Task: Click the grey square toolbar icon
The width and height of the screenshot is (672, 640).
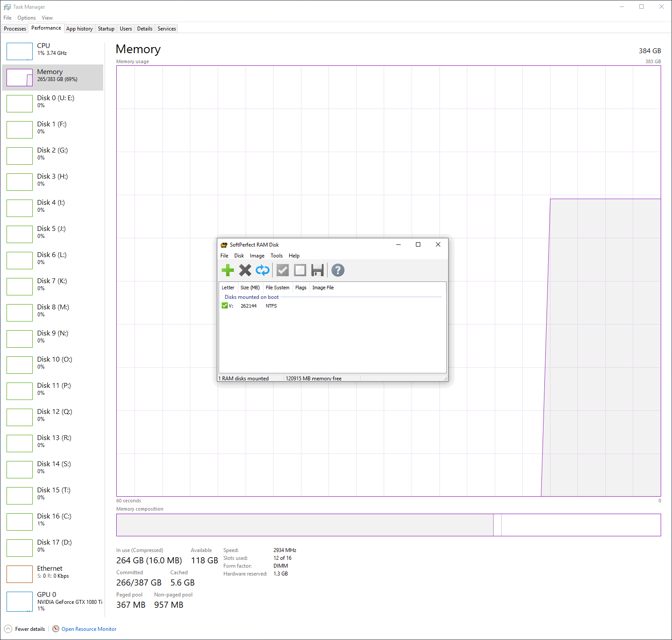Action: click(300, 270)
